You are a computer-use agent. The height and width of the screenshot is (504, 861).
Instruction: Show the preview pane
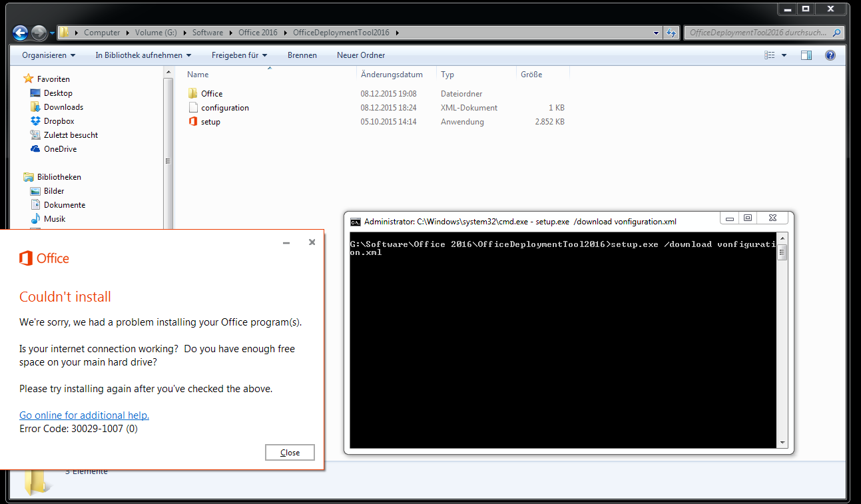806,55
